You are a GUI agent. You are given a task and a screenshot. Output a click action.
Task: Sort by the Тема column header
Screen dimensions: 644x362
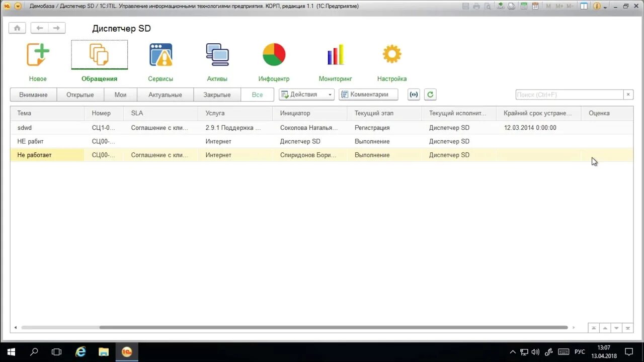(47, 113)
